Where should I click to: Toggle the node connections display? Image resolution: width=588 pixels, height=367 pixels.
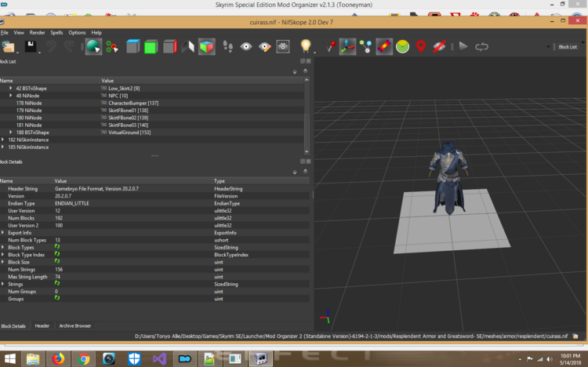365,47
